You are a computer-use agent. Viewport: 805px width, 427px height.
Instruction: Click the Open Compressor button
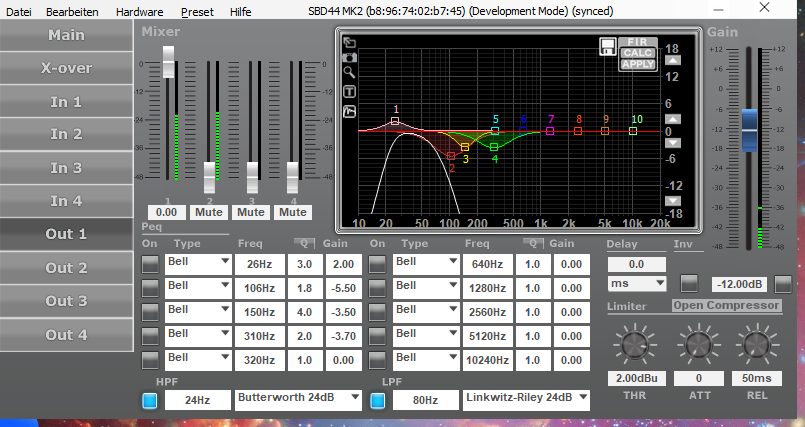pyautogui.click(x=726, y=305)
